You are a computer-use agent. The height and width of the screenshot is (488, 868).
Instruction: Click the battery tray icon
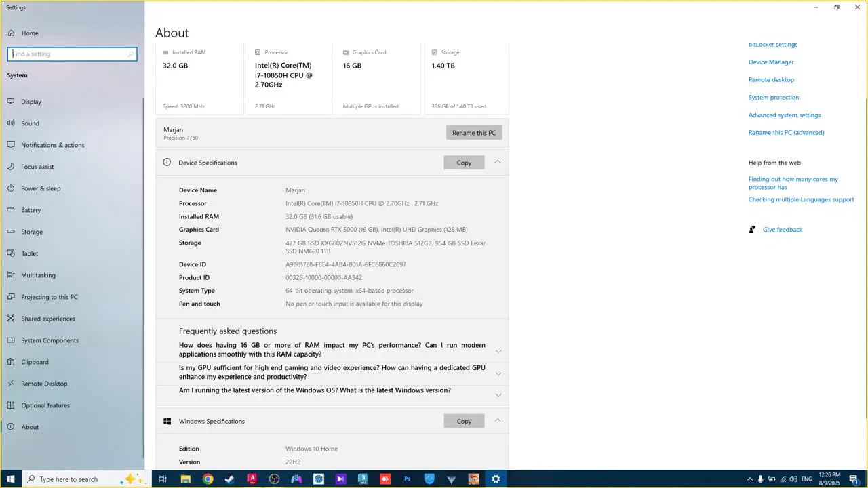771,479
